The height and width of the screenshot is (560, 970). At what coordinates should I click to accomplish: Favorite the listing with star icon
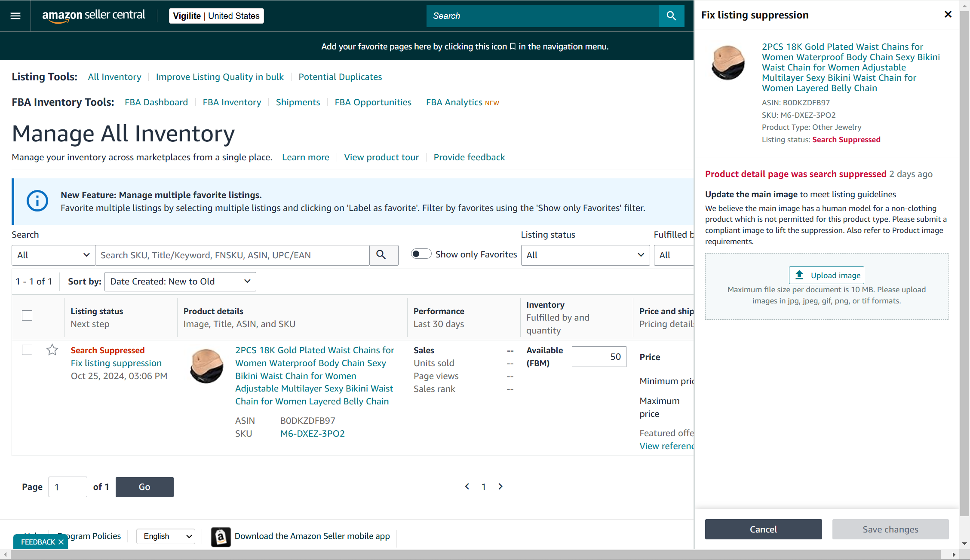(52, 350)
